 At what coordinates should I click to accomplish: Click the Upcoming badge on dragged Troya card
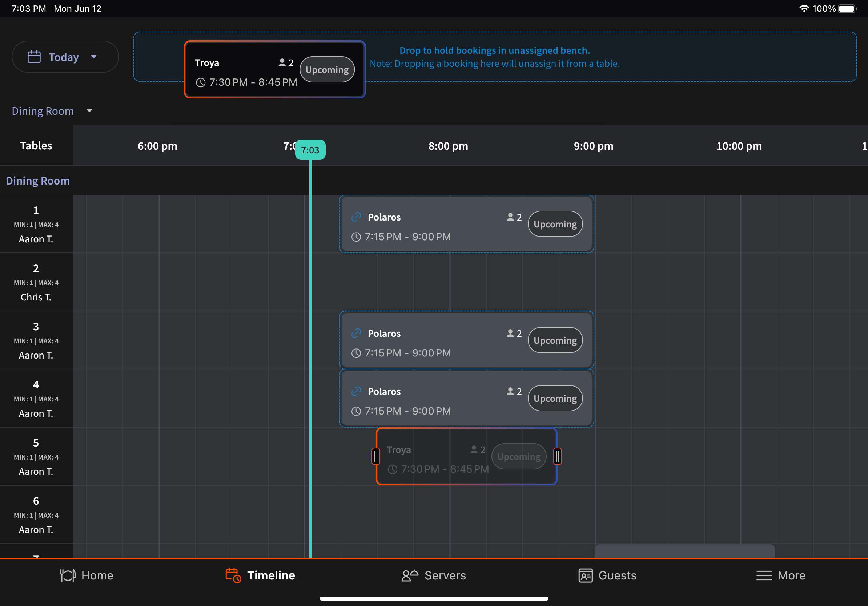point(327,70)
